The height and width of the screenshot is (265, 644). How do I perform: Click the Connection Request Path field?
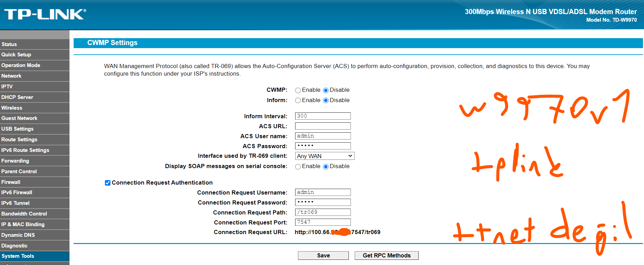[323, 212]
